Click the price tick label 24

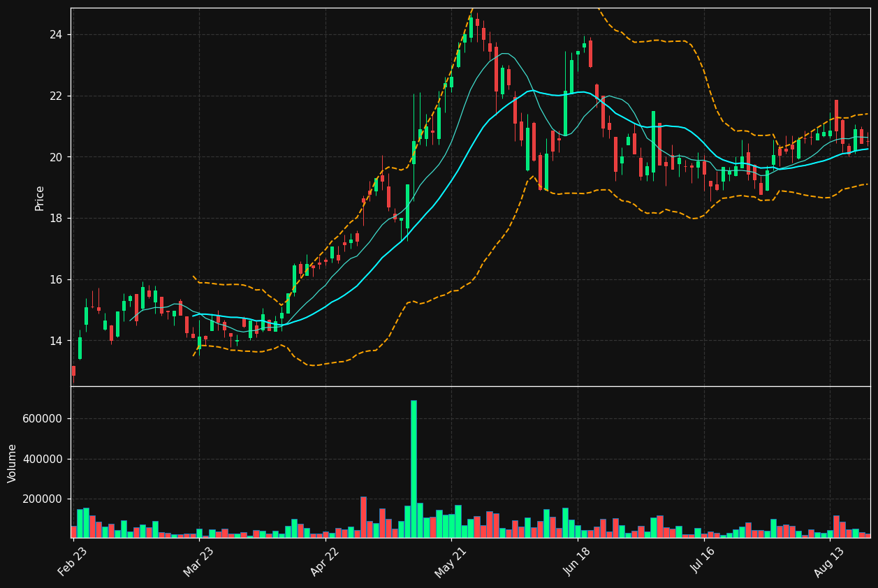[55, 35]
